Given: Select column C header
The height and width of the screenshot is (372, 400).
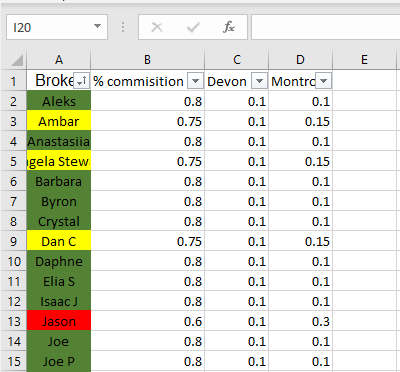Looking at the screenshot, I should 237,60.
